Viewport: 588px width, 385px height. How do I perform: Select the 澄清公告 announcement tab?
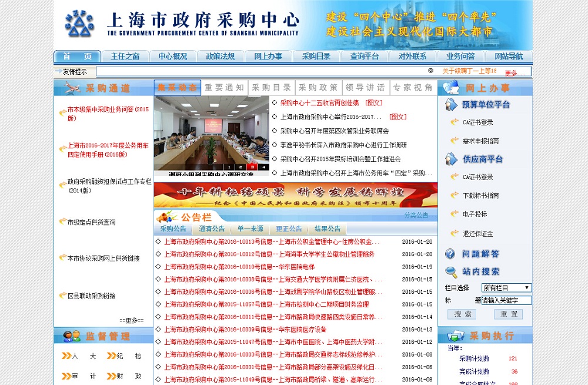pos(212,229)
